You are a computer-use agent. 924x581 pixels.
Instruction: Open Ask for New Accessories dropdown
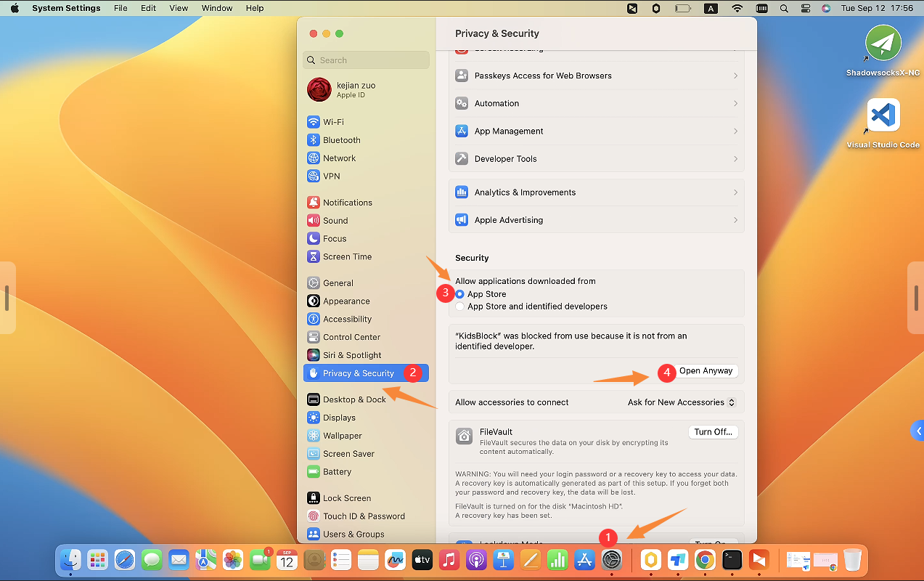coord(682,402)
